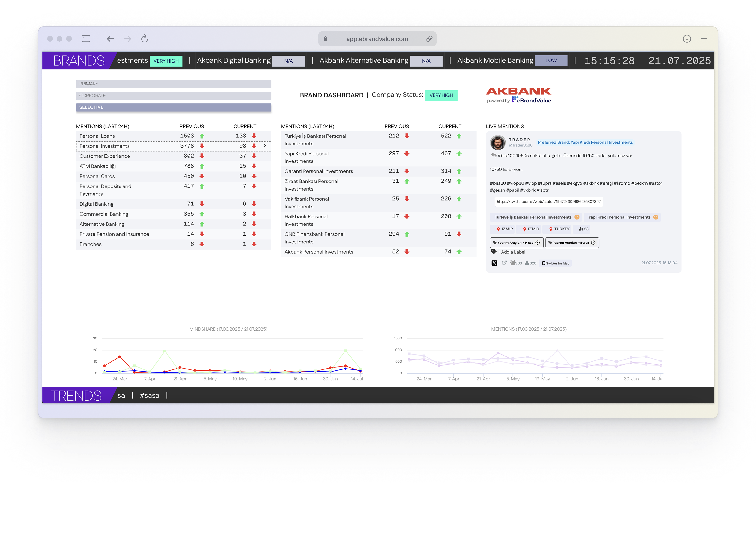Screen dimensions: 756x534
Task: Select the CORPORATE category bar
Action: [173, 96]
